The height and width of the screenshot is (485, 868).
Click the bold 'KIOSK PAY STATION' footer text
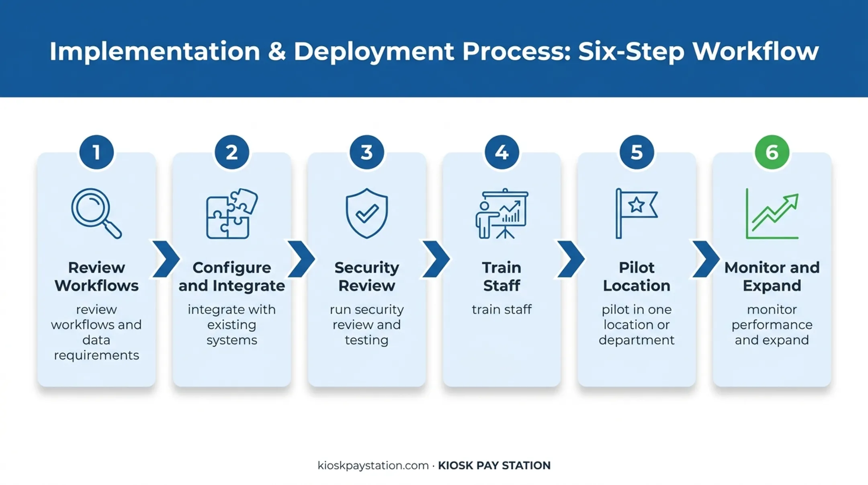(x=494, y=465)
